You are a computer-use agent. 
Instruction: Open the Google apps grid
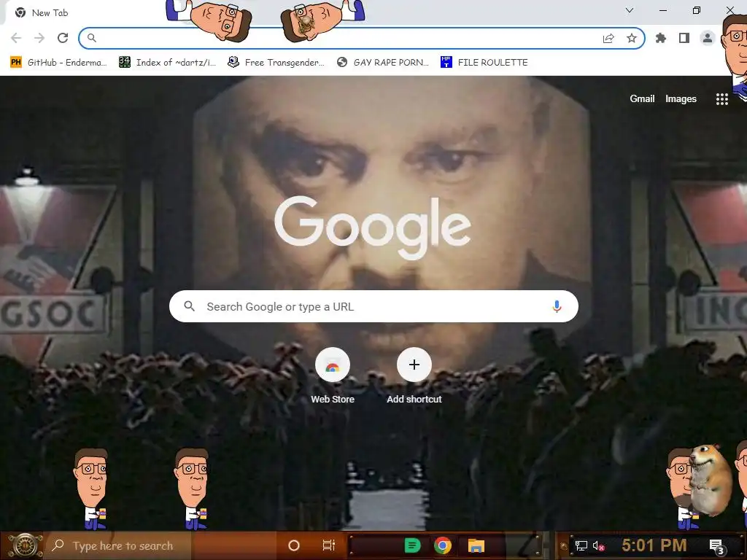click(x=721, y=99)
